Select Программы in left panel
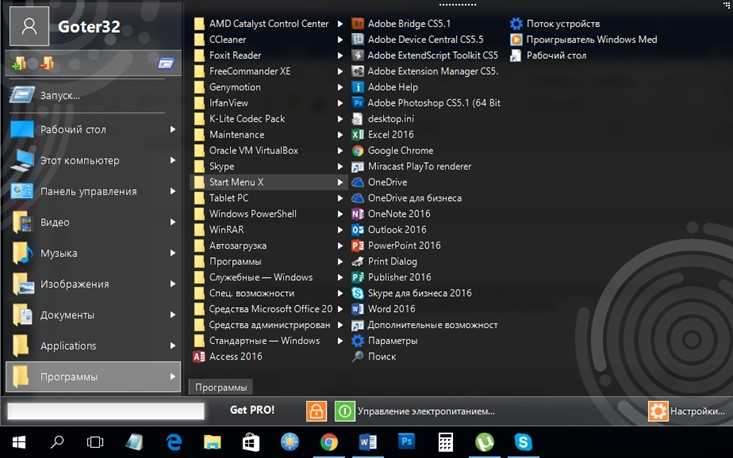The width and height of the screenshot is (733, 458). point(93,377)
